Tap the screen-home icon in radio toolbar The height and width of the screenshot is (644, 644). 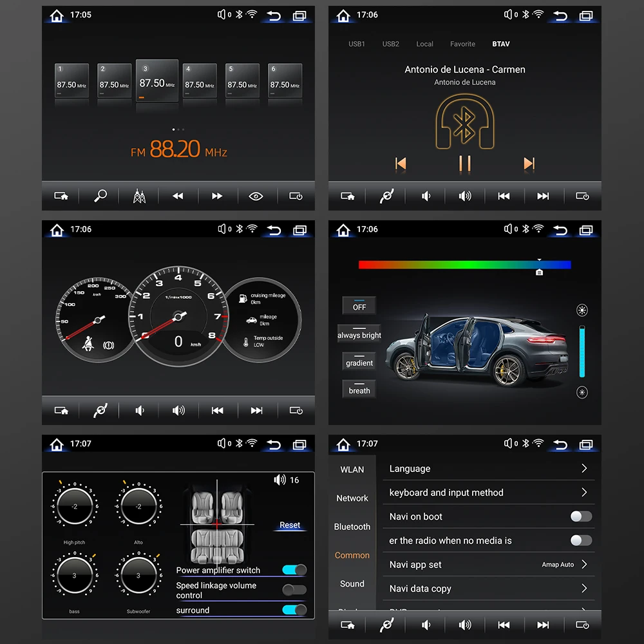pos(61,196)
